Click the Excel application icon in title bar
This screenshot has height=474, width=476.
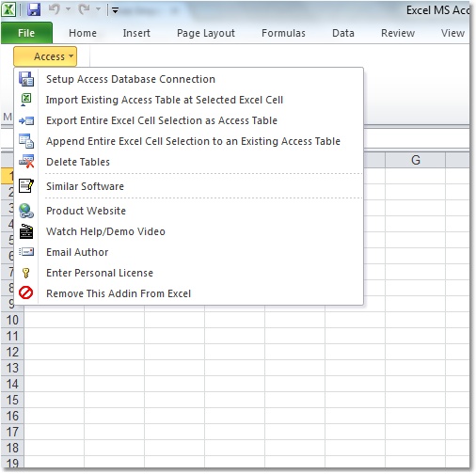(x=8, y=9)
